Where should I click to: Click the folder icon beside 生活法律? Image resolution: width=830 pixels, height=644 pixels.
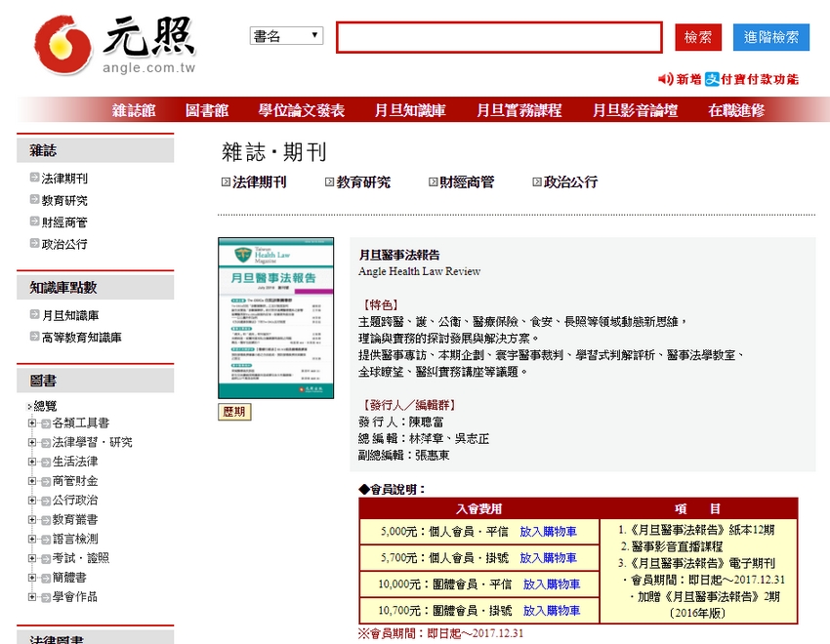click(x=46, y=463)
